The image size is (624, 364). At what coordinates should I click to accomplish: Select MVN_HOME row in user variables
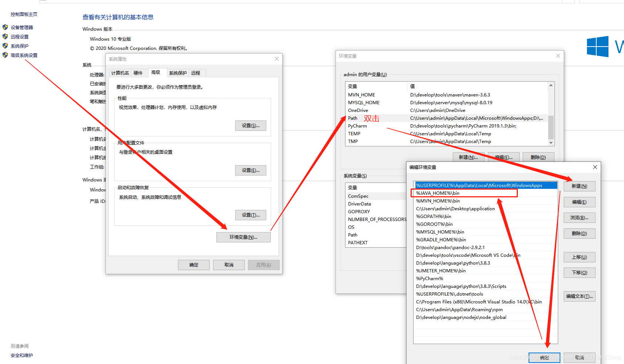point(446,95)
